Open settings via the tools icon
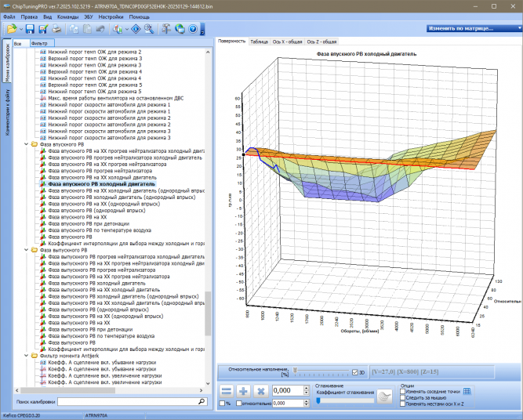The height and width of the screenshot is (420, 523). coord(166,29)
